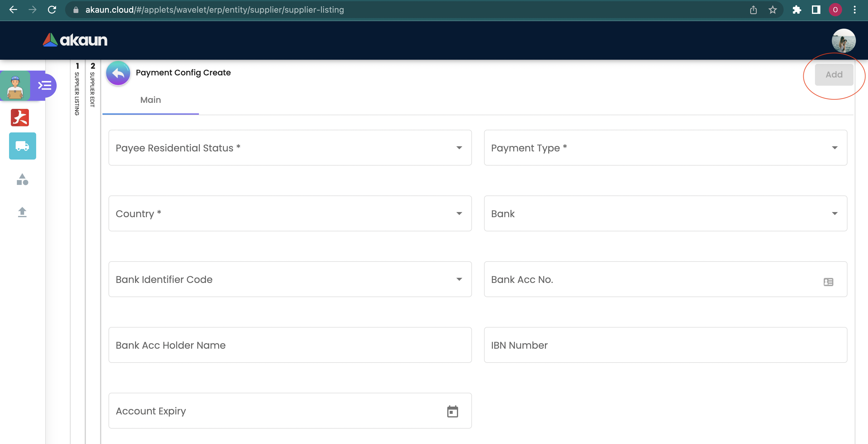This screenshot has height=444, width=868.
Task: Open the calendar picker in Account Expiry
Action: point(452,411)
